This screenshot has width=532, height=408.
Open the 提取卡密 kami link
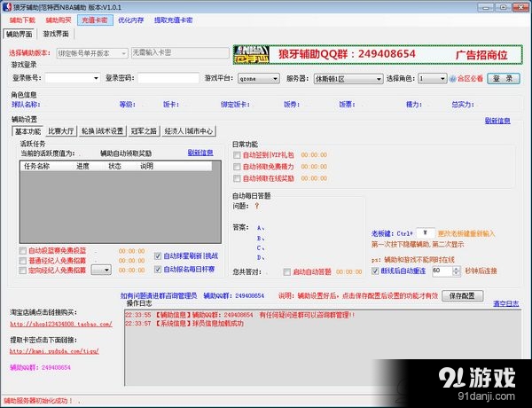pos(54,351)
